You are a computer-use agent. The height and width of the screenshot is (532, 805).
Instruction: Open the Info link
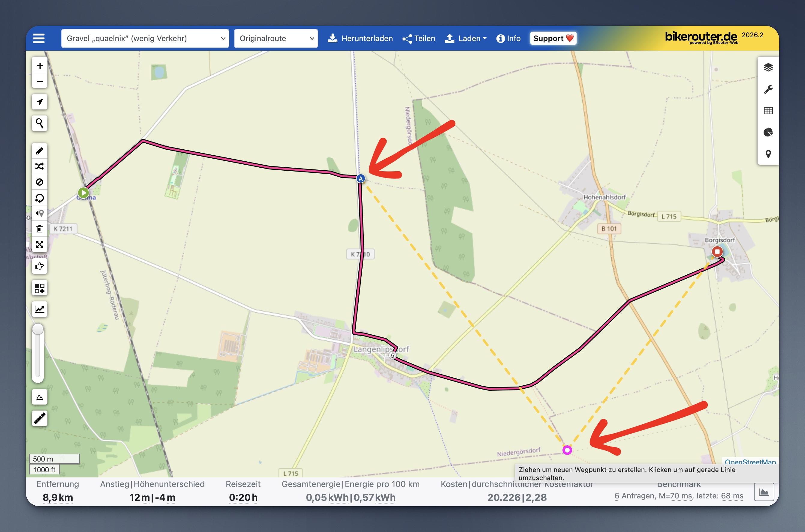tap(508, 38)
